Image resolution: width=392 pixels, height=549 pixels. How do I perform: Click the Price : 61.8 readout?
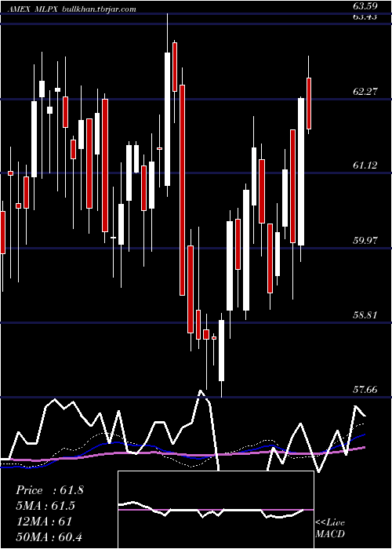click(x=49, y=490)
